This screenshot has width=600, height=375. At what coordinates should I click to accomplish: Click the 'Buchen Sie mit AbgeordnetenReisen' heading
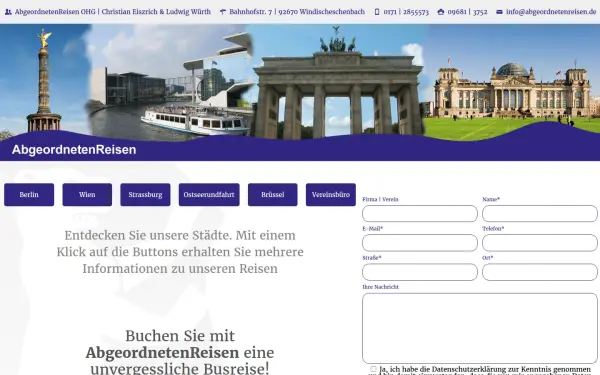pos(180,352)
